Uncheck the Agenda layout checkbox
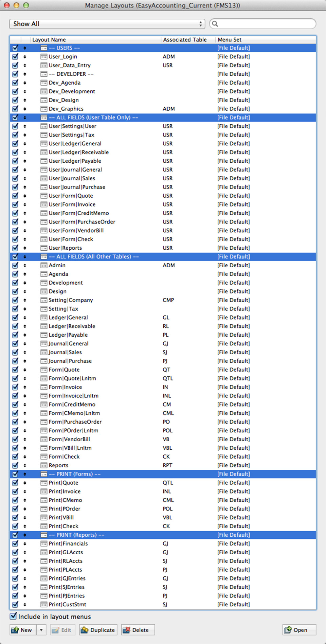The height and width of the screenshot is (644, 326). pyautogui.click(x=15, y=274)
